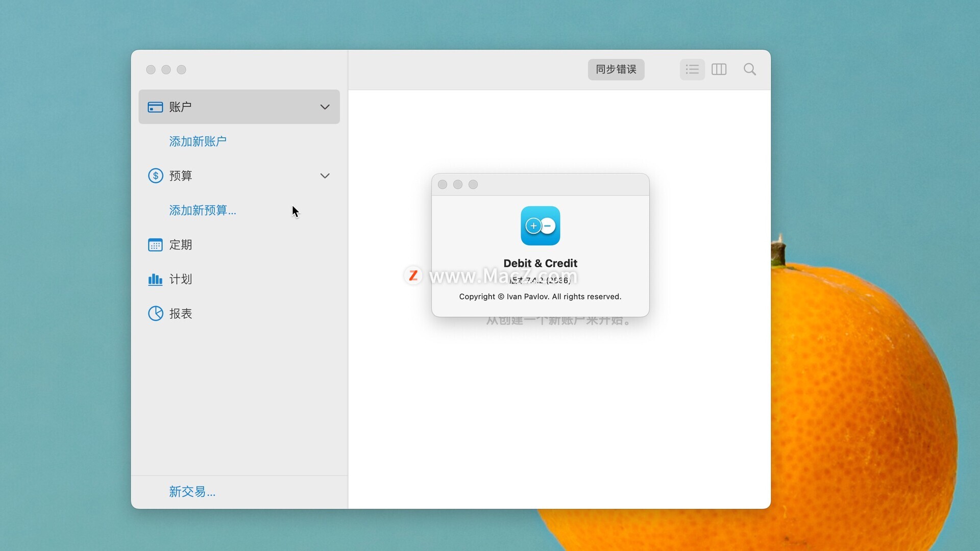Select 账户 in the sidebar
The image size is (980, 551).
[239, 107]
